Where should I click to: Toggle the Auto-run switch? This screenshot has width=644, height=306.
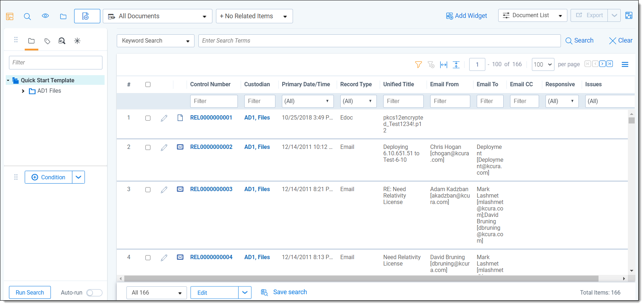(x=94, y=293)
